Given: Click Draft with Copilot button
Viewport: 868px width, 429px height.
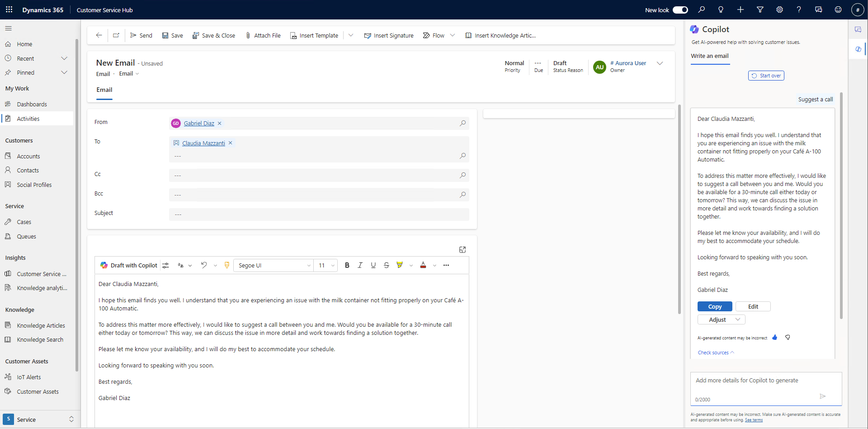Looking at the screenshot, I should pyautogui.click(x=129, y=265).
